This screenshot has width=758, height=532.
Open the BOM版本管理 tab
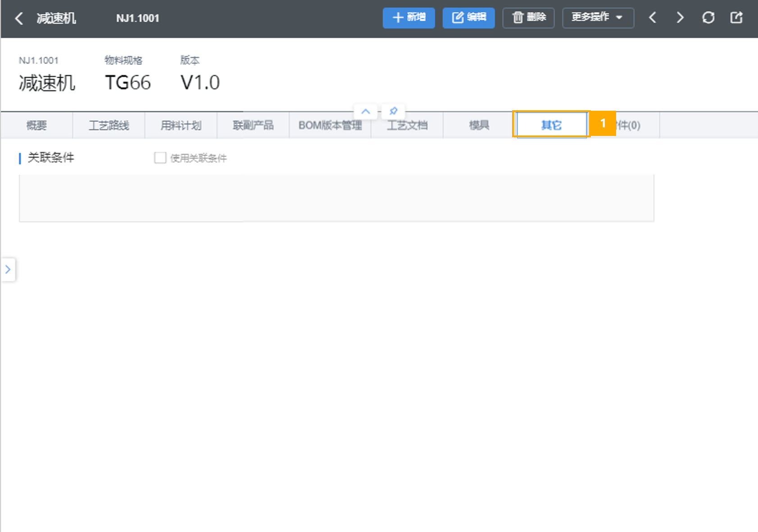point(330,125)
